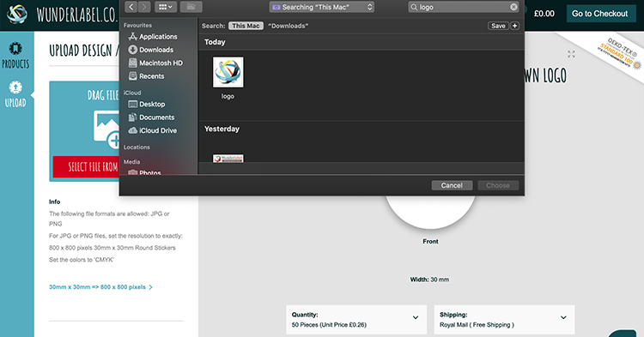Select the Wunderlabel image under Yesterday
This screenshot has width=644, height=337.
coord(228,159)
